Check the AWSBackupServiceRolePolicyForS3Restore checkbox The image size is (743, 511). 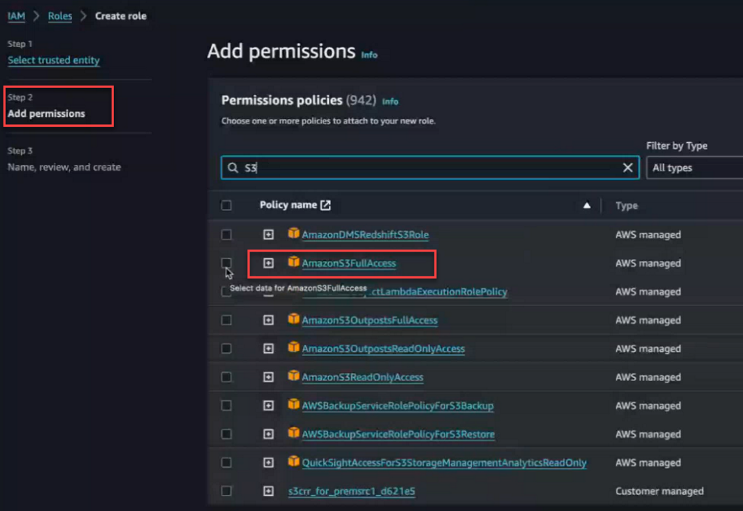coord(227,434)
